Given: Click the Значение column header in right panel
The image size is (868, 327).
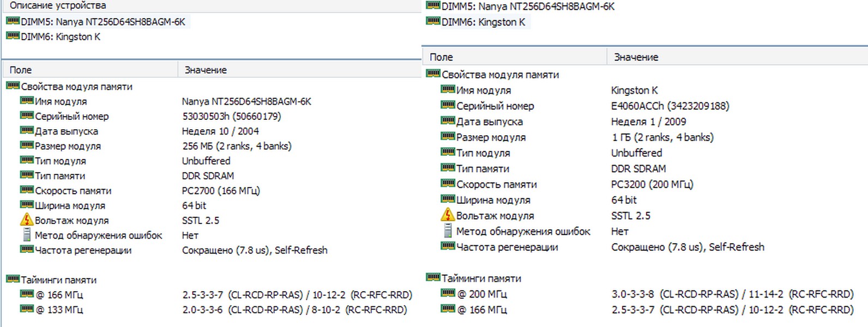Looking at the screenshot, I should point(636,57).
